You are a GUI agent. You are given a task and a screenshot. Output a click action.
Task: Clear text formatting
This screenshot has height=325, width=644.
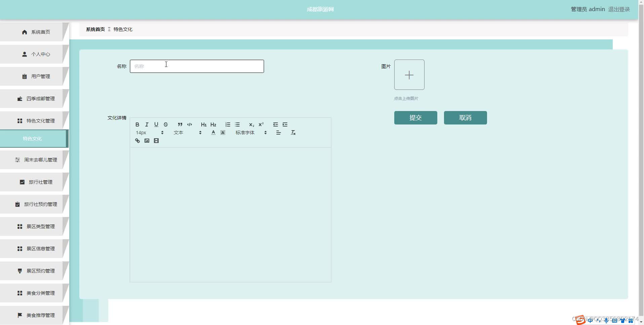[293, 133]
